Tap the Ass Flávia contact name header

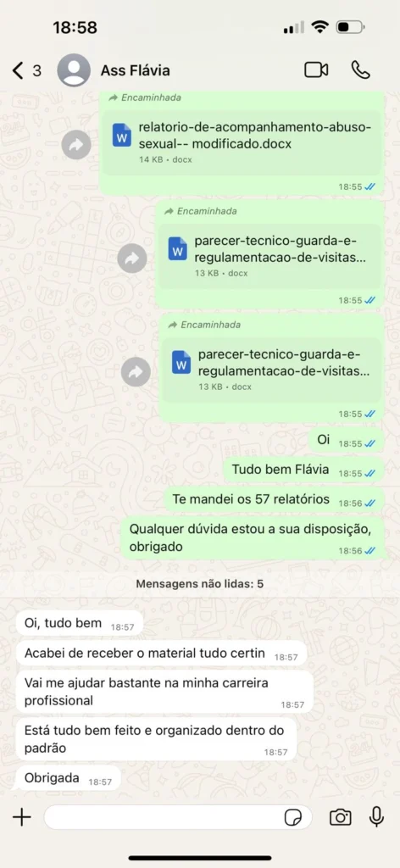(135, 70)
